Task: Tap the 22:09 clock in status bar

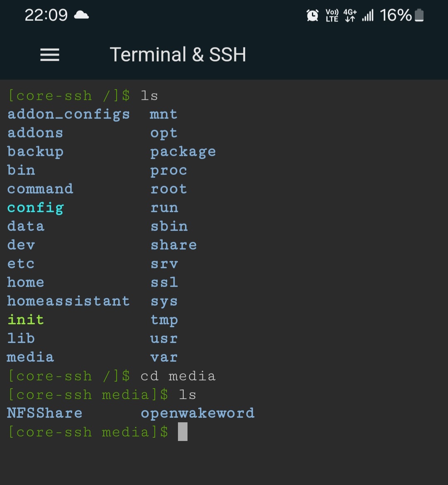Action: pyautogui.click(x=46, y=15)
